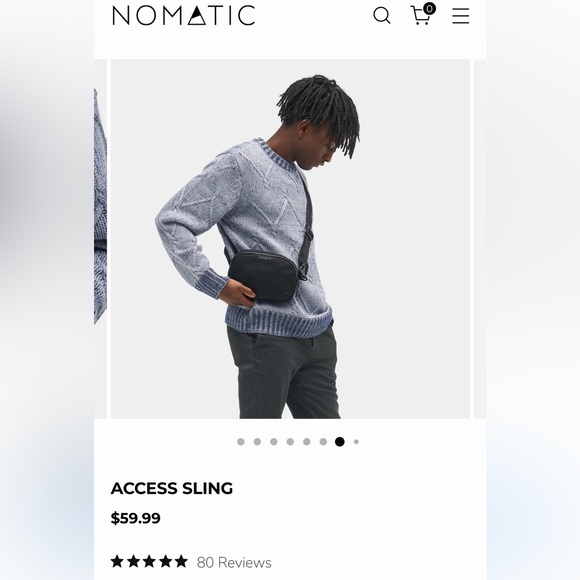580x580 pixels.
Task: Select the active black carousel dot
Action: click(x=340, y=442)
